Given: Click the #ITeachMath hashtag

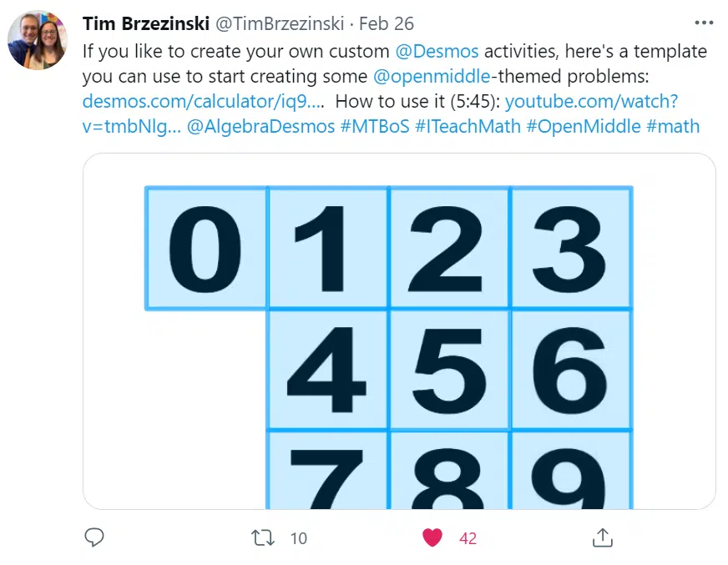Looking at the screenshot, I should coord(468,126).
